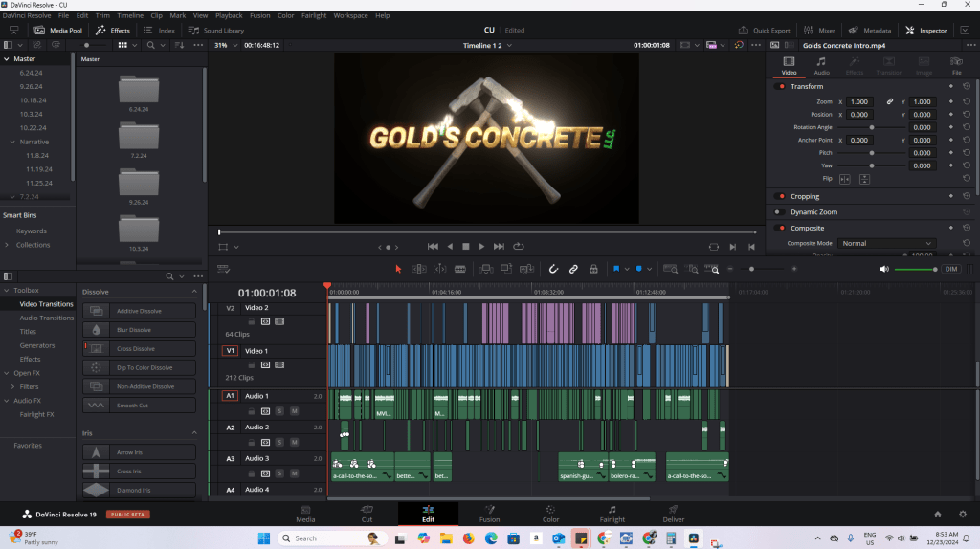Toggle the Cropping enable dot

(781, 196)
